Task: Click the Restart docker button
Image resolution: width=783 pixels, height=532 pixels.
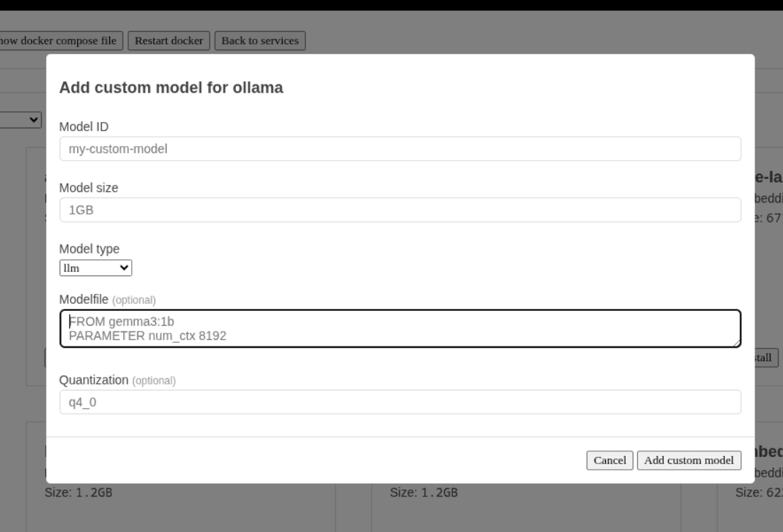Action: point(169,40)
